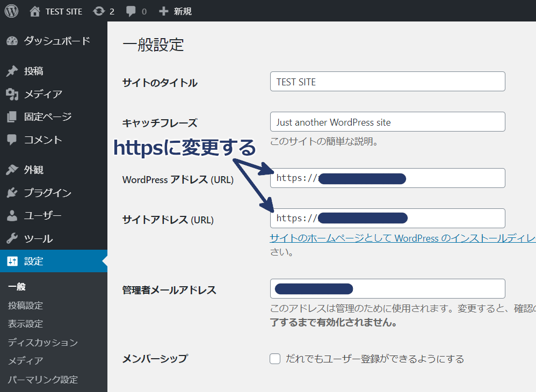
Task: Open 表示設定 submenu
Action: click(x=25, y=324)
